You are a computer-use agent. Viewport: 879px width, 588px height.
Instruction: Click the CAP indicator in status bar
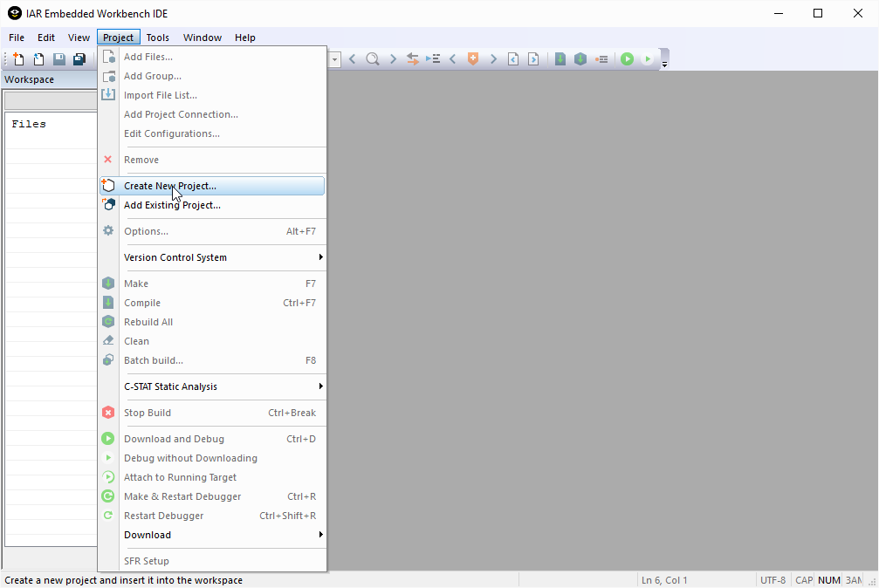point(804,580)
